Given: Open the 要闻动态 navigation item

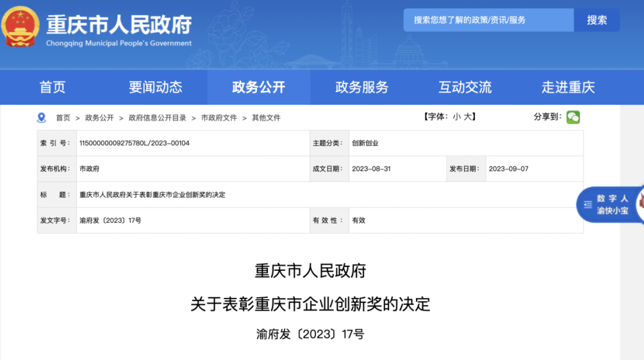Looking at the screenshot, I should point(155,87).
